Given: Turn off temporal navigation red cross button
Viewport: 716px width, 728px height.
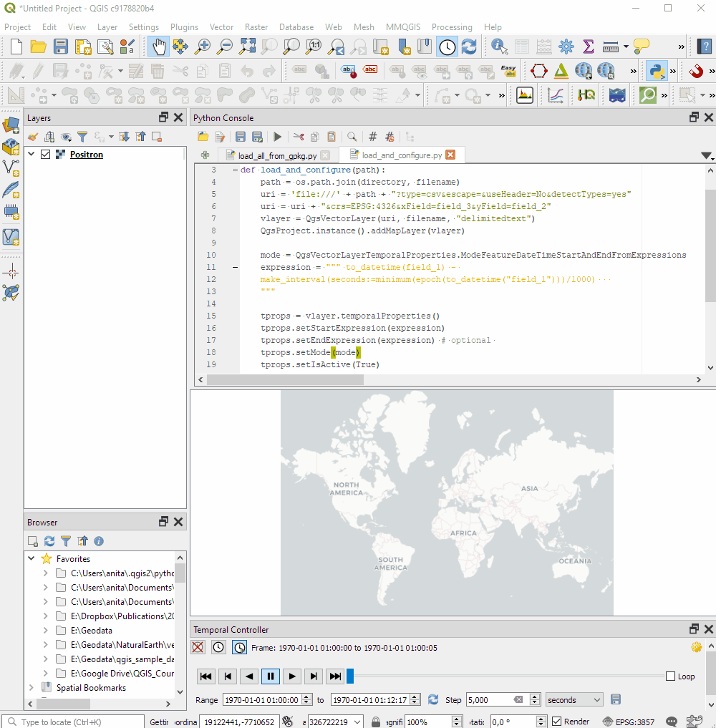Looking at the screenshot, I should (198, 647).
